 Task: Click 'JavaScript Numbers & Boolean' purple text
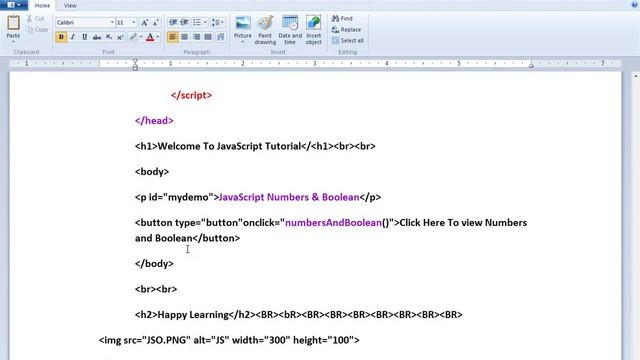point(289,197)
